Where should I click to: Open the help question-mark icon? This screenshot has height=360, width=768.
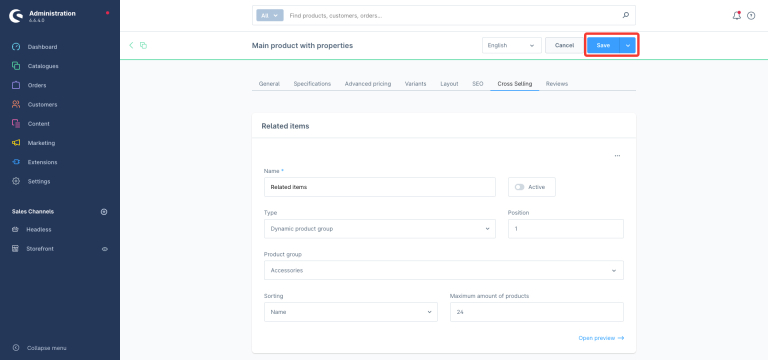click(751, 16)
